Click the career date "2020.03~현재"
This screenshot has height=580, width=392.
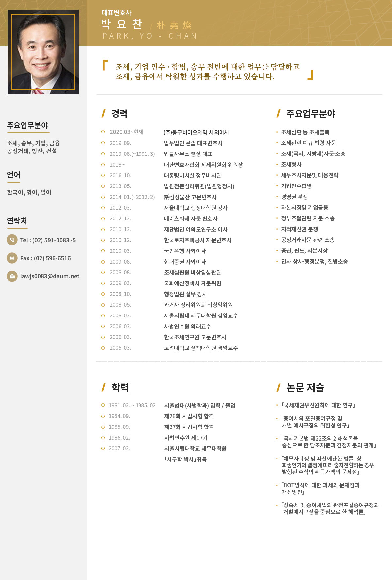tap(126, 132)
